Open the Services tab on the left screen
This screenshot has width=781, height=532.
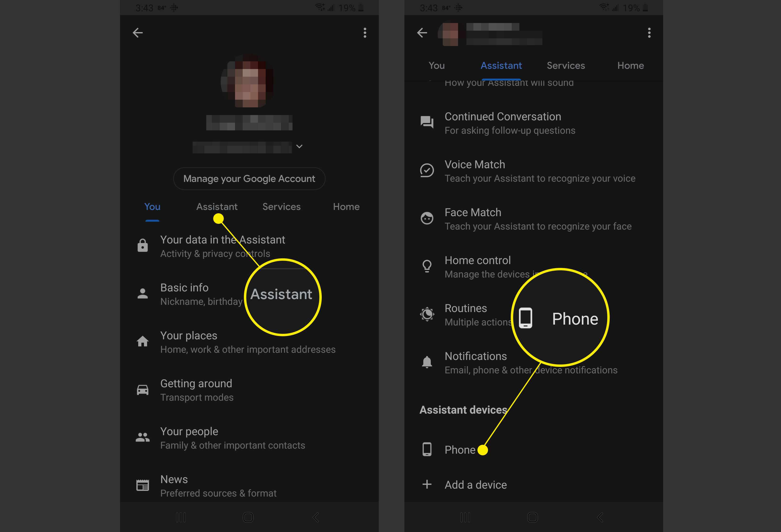(281, 207)
